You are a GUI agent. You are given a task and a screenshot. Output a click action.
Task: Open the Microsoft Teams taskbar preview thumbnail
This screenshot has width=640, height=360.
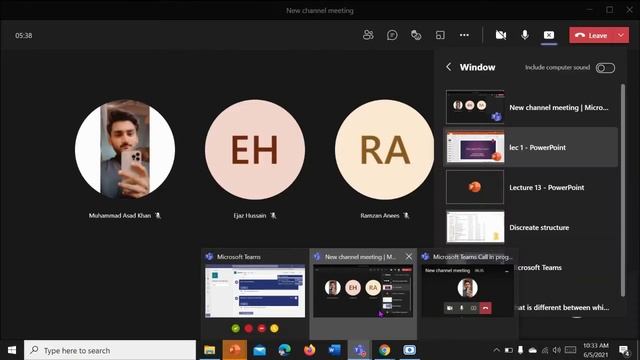coord(255,291)
